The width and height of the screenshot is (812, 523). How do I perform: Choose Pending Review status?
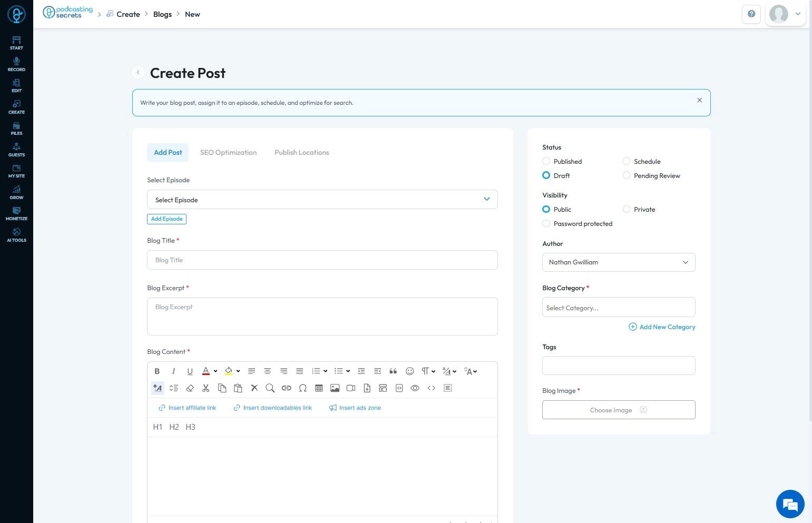tap(652, 175)
